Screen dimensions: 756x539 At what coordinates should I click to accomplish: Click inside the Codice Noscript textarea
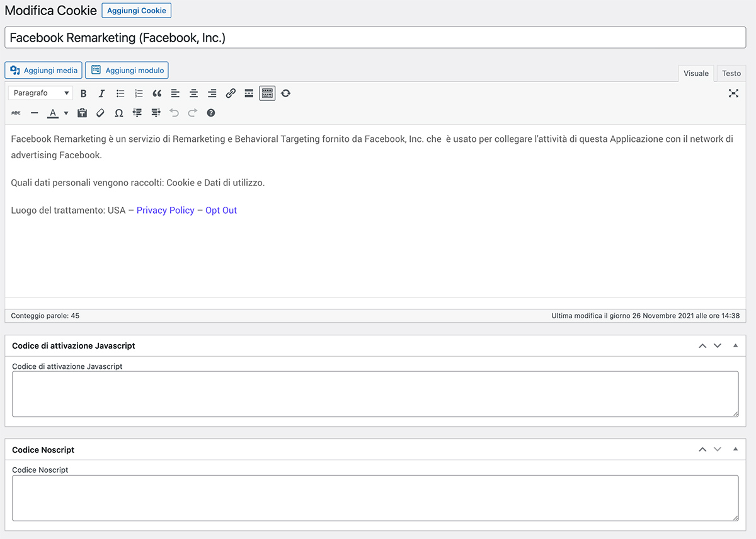tap(375, 498)
